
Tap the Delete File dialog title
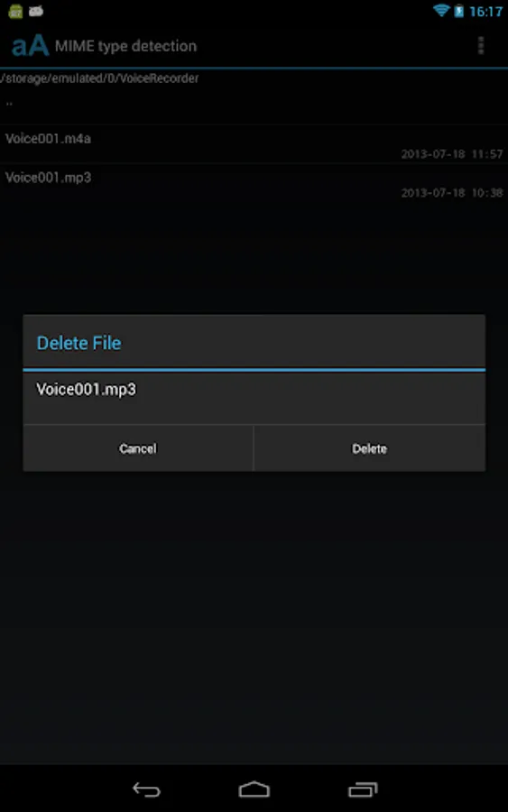(79, 343)
